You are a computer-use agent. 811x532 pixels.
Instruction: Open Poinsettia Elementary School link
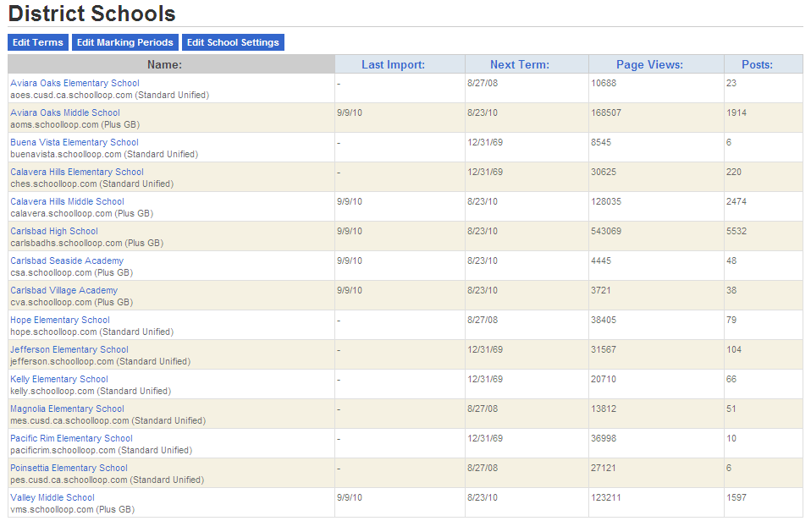[x=69, y=468]
